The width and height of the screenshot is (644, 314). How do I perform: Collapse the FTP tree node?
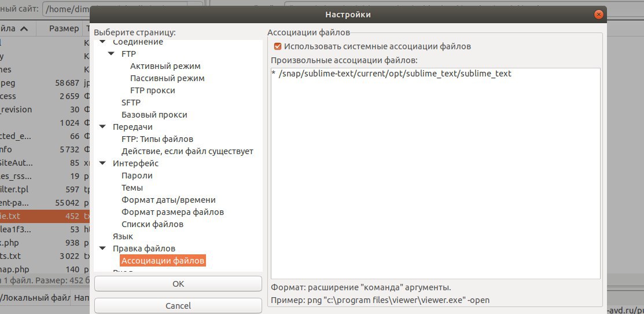coord(111,54)
